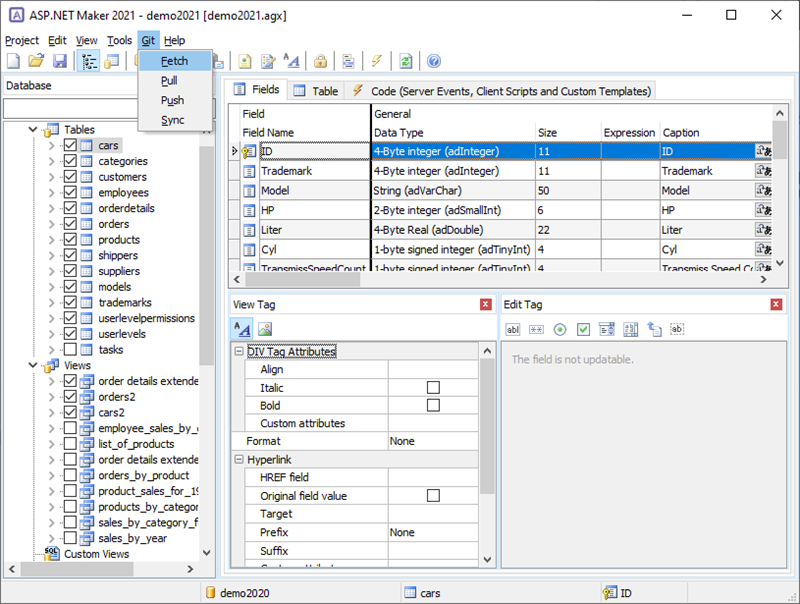The width and height of the screenshot is (800, 604).
Task: Open a project via the folder icon
Action: coord(36,61)
